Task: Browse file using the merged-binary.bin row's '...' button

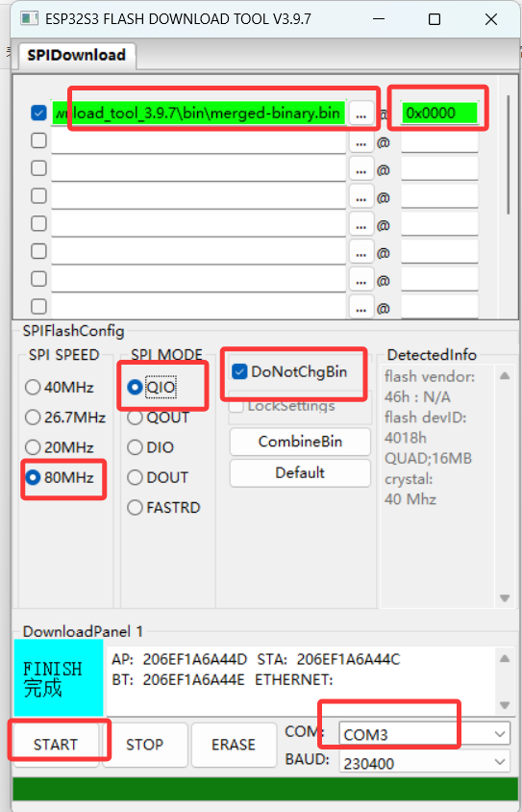Action: 361,114
